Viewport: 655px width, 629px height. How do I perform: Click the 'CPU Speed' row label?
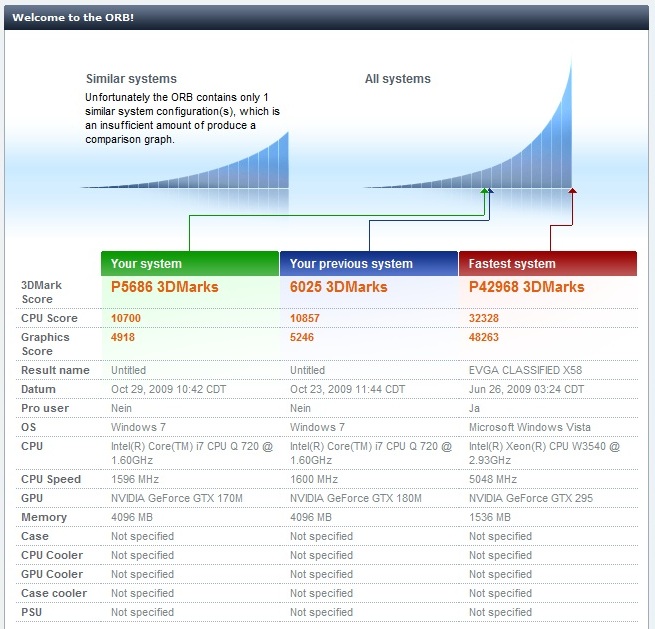(x=51, y=479)
